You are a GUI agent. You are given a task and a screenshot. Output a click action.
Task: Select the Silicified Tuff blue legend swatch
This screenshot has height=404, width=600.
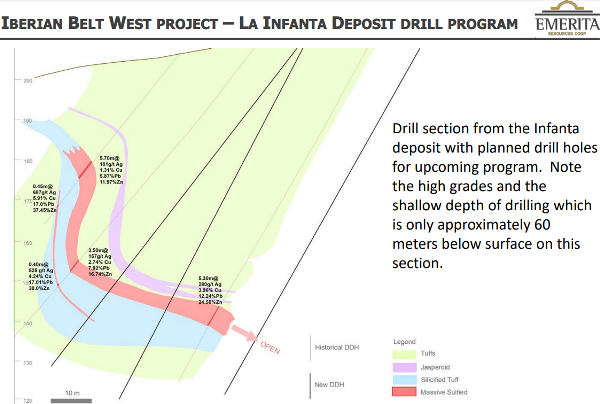click(x=404, y=380)
